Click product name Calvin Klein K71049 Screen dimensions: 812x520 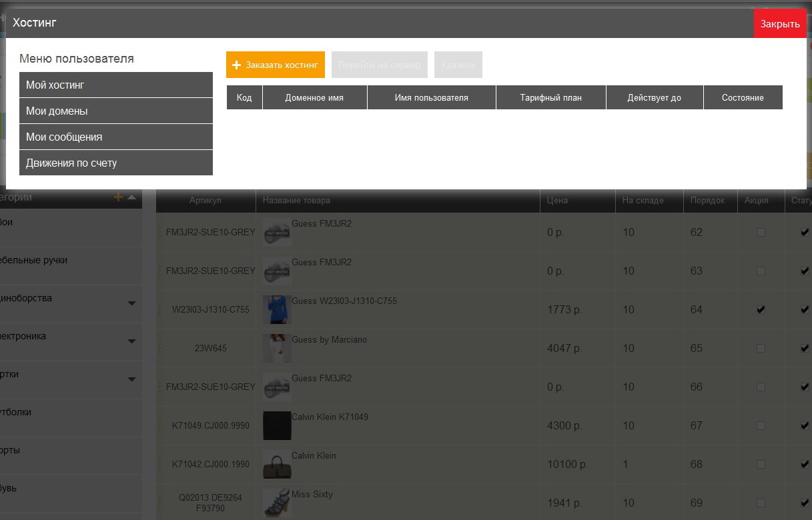[x=330, y=417]
